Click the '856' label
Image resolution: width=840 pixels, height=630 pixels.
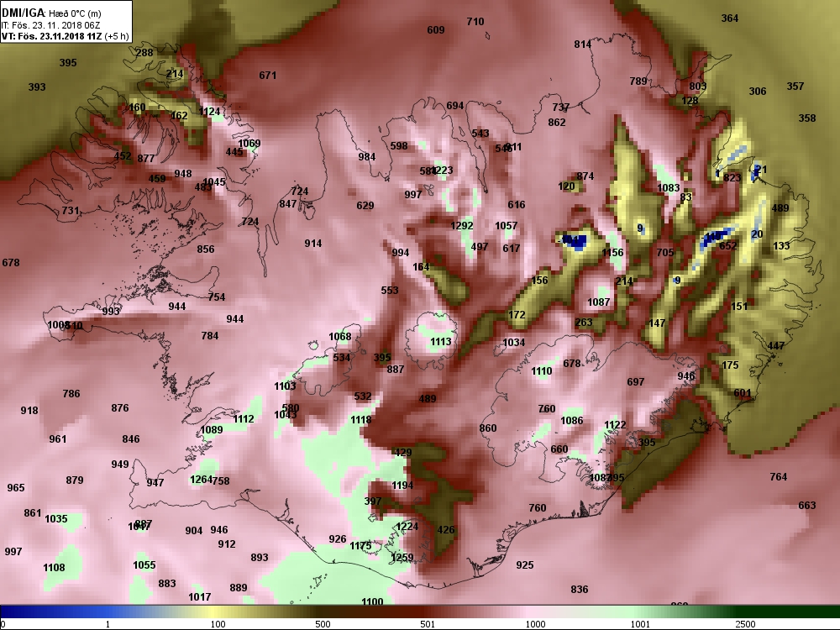point(205,249)
